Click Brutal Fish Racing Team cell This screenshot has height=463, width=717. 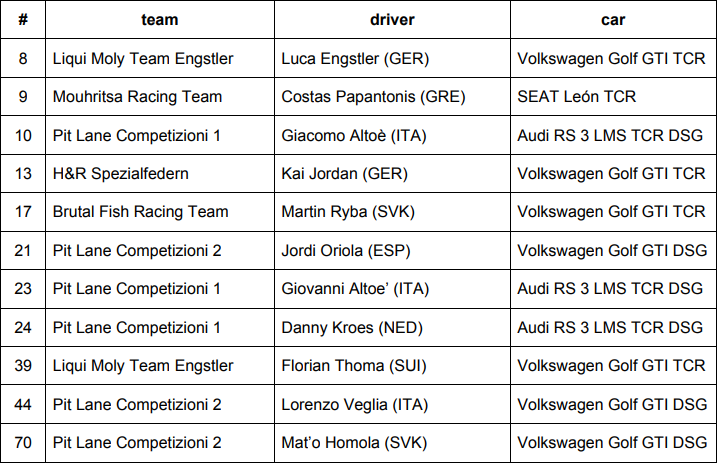160,212
